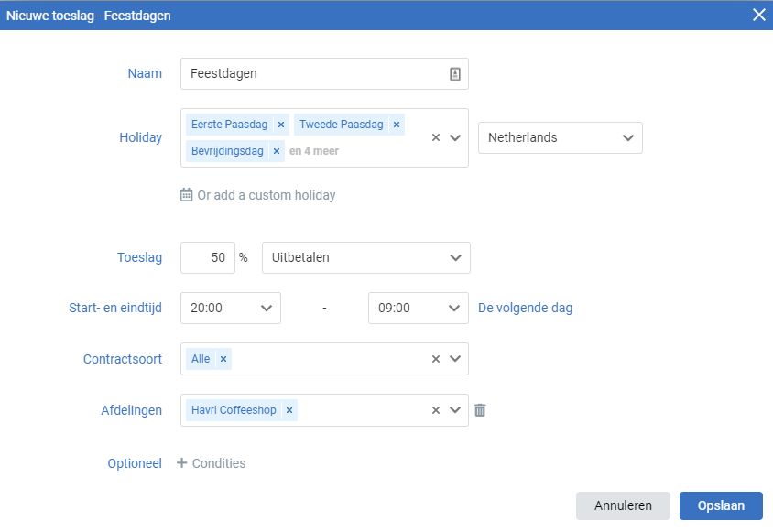Remove the Bevrijdingsdag holiday tag

[277, 151]
